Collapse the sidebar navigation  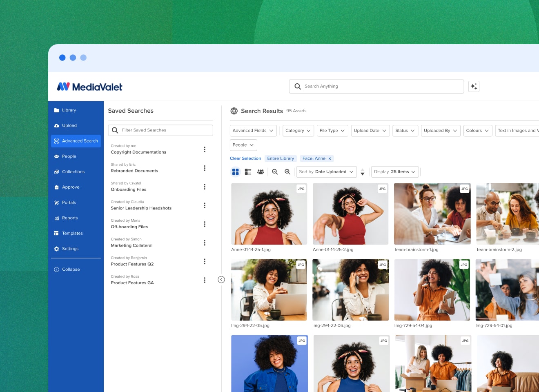pos(67,269)
